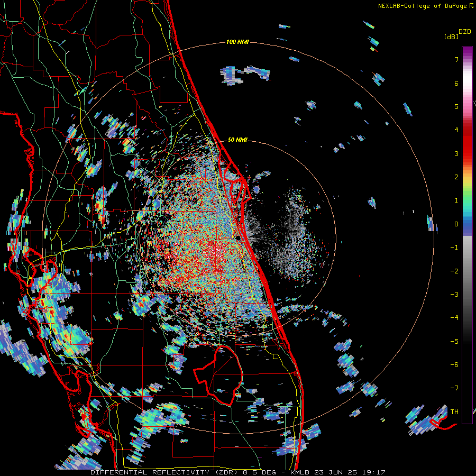Viewport: 476px width, 476px height.
Task: Select the -1 value on the dB scale
Action: point(454,248)
